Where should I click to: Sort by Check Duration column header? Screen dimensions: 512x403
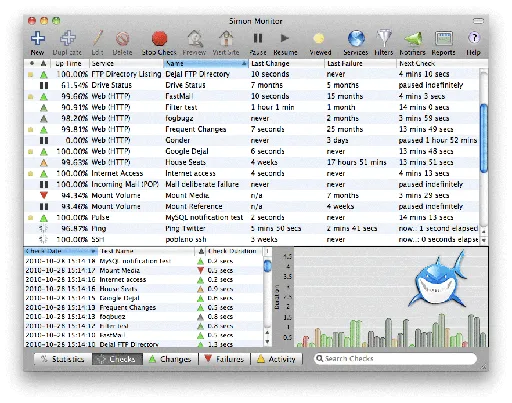point(233,251)
